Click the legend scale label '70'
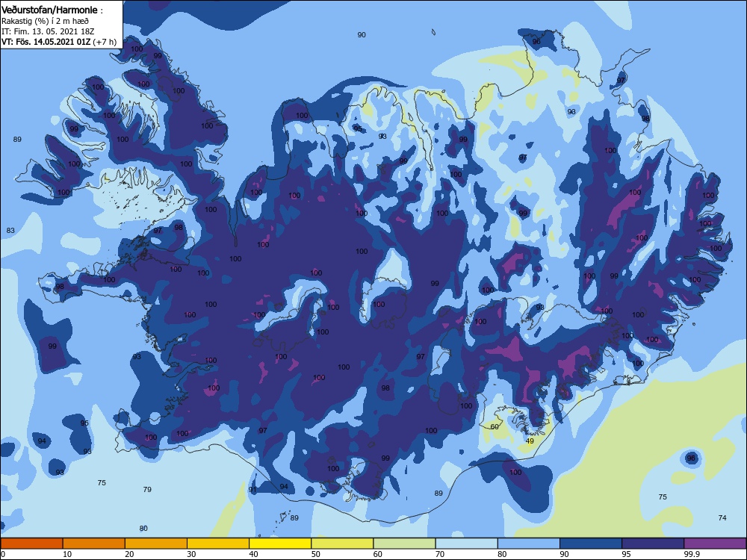747x560 pixels. (x=440, y=554)
